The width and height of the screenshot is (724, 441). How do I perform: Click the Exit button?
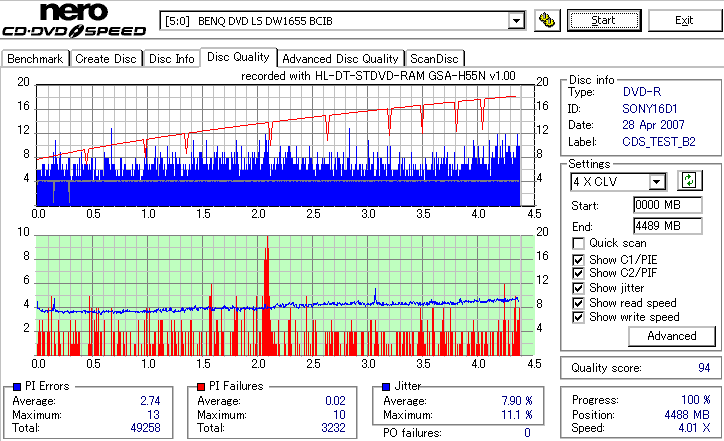[684, 20]
